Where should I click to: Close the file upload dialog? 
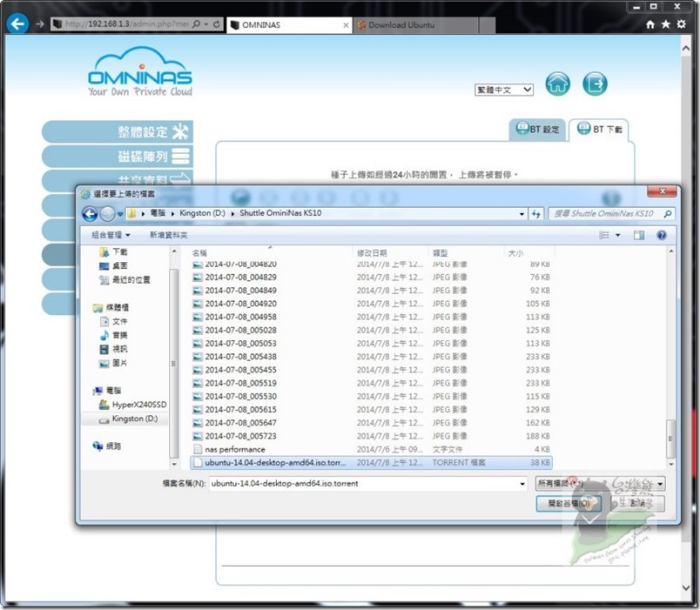[663, 191]
